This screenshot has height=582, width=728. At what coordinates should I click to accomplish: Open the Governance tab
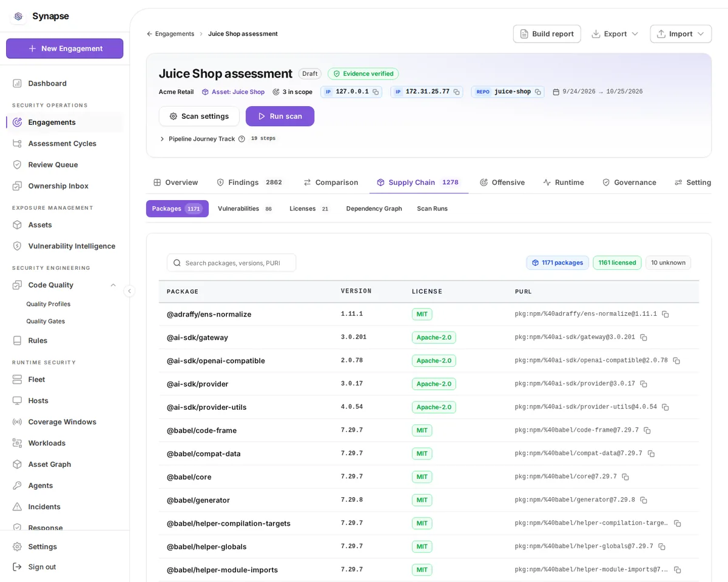629,182
